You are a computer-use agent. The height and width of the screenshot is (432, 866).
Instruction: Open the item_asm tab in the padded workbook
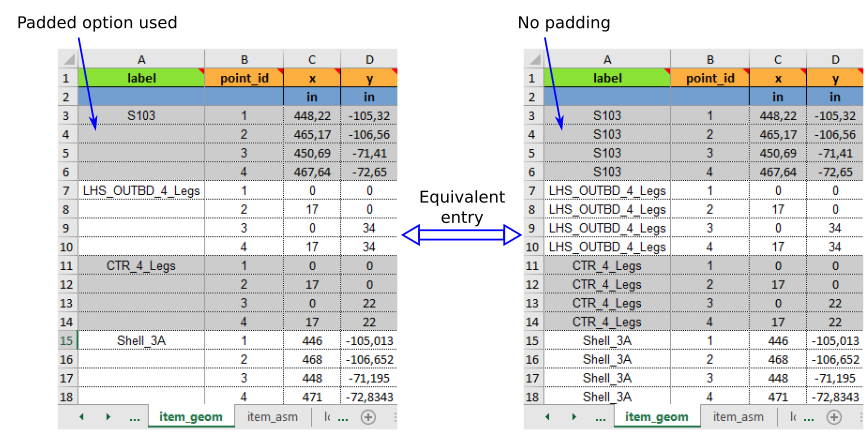click(x=274, y=417)
